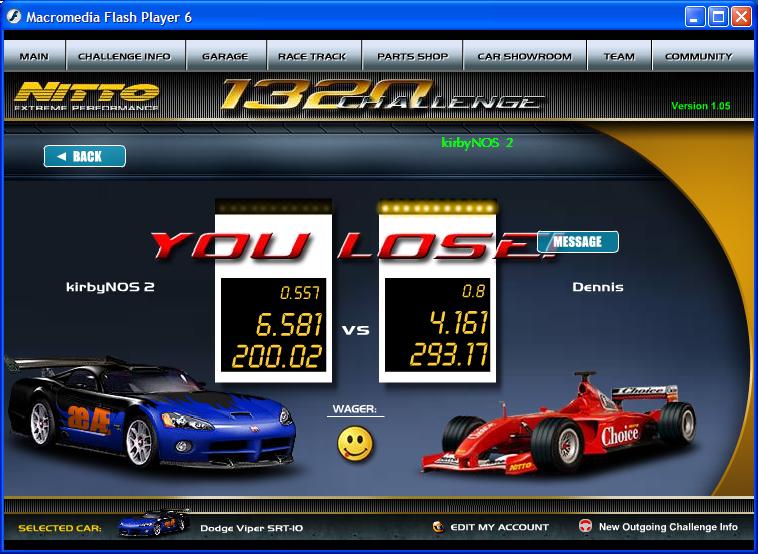
Task: Click the Dodge Viper SRT-10 car name
Action: [251, 528]
